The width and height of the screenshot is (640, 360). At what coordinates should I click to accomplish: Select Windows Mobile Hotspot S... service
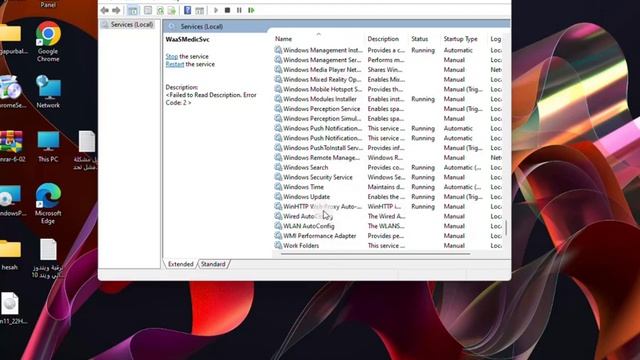pyautogui.click(x=387, y=89)
